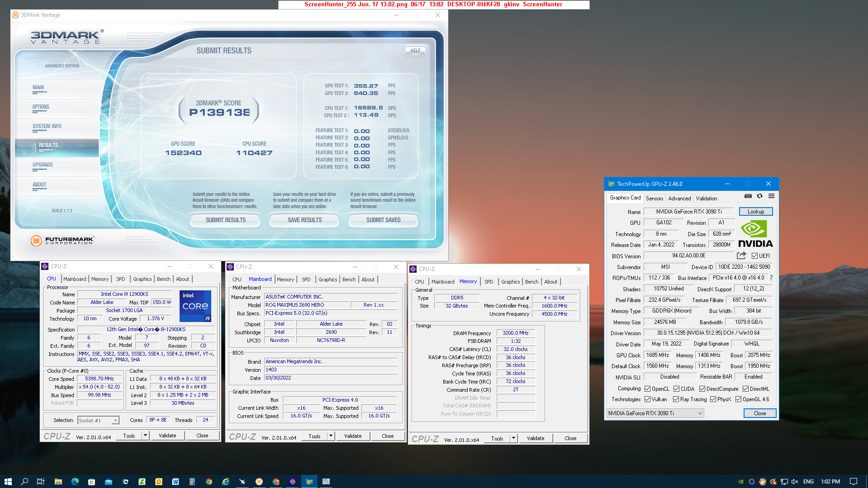Viewport: 868px width, 488px height.
Task: Click the NVIDIA logo in GPU-Z
Action: point(755,233)
